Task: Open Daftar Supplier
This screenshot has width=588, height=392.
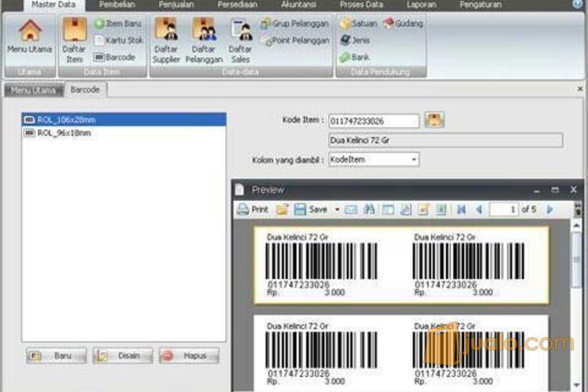Action: click(166, 40)
